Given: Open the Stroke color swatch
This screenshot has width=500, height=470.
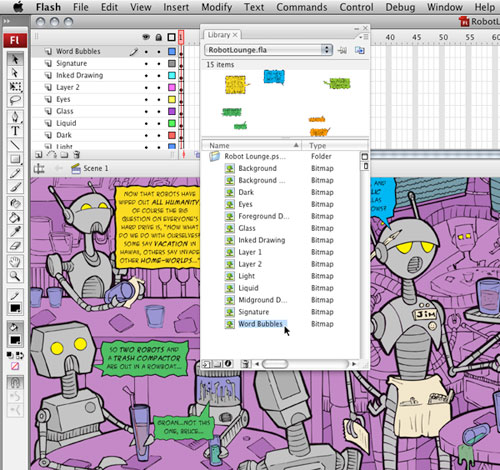Looking at the screenshot, I should [15, 308].
